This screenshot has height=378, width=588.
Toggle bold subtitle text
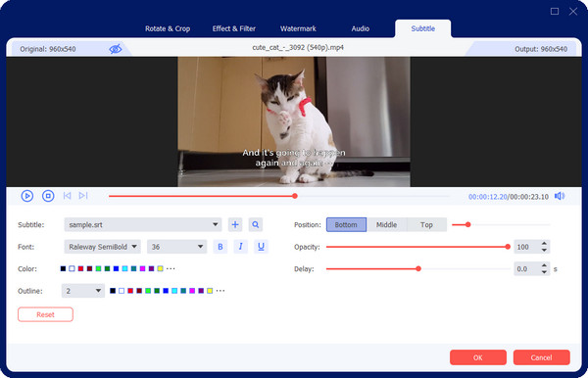pos(220,247)
